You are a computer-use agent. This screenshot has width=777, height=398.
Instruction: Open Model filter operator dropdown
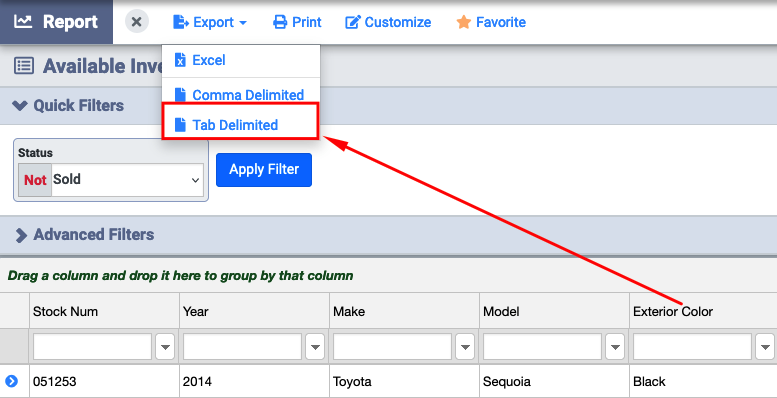click(x=615, y=346)
